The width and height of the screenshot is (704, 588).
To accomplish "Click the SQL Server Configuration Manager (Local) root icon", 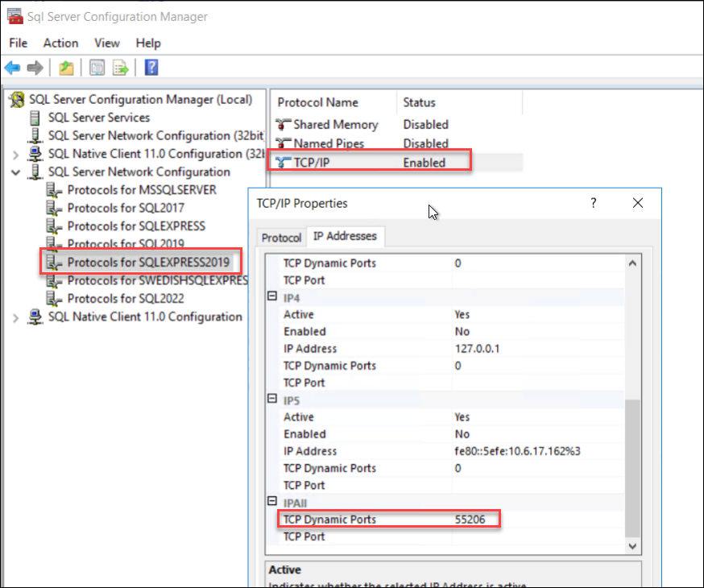I will (x=16, y=98).
